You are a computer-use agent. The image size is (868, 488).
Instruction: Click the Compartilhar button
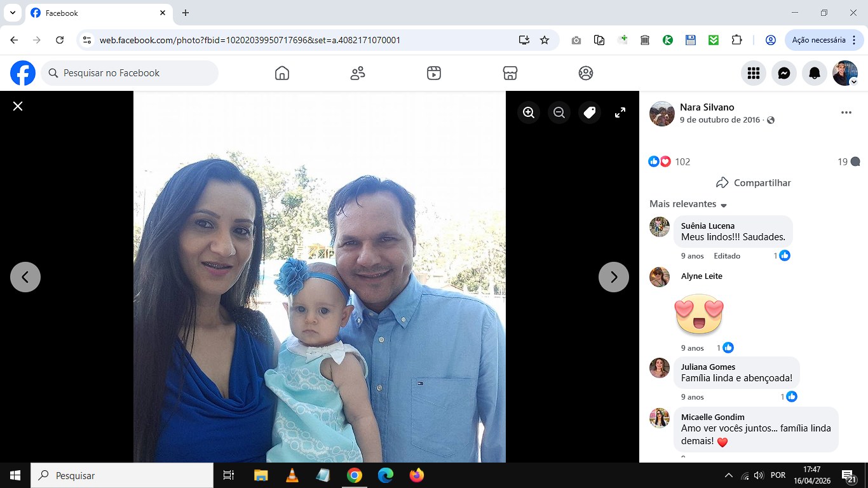point(754,182)
